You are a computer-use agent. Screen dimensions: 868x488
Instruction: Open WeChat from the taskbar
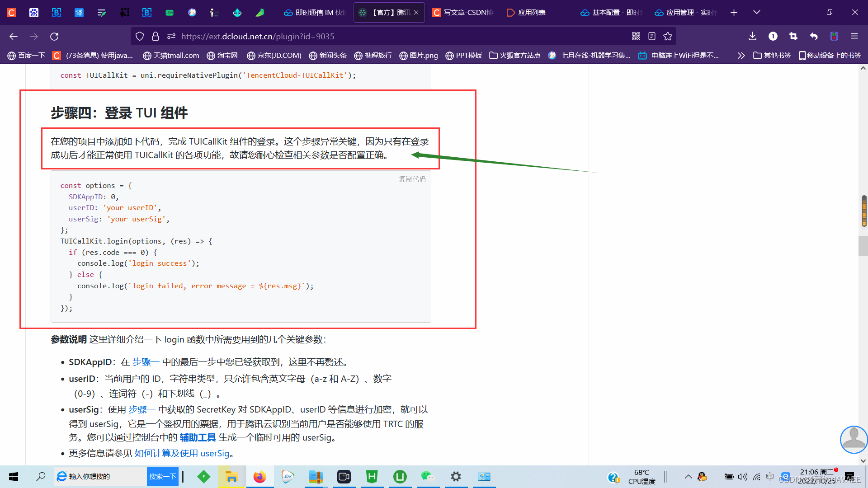[x=427, y=477]
